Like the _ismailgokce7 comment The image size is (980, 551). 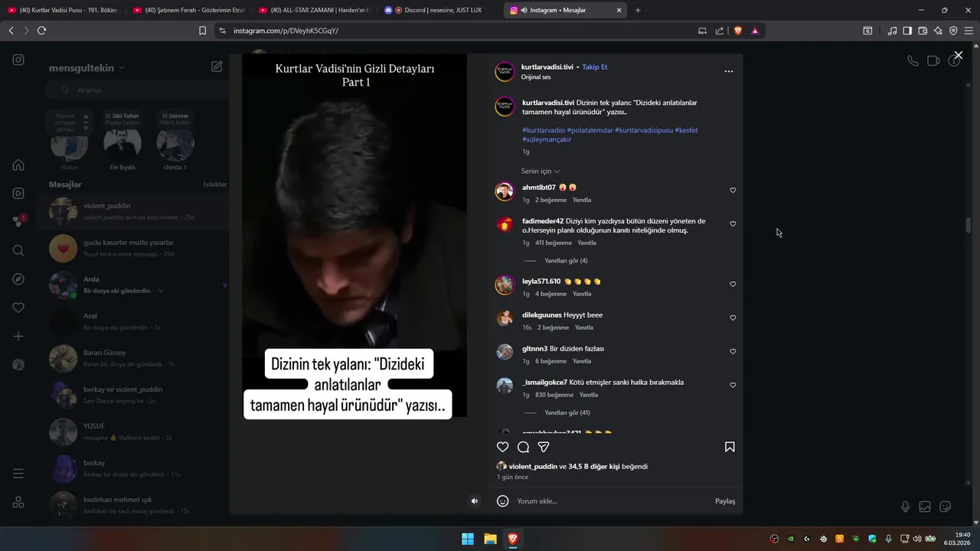pos(733,385)
